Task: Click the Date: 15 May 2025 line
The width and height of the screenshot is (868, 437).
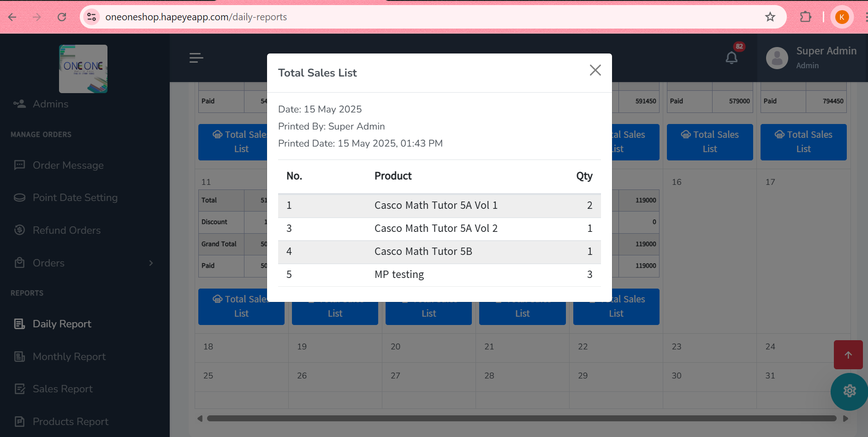Action: (320, 109)
